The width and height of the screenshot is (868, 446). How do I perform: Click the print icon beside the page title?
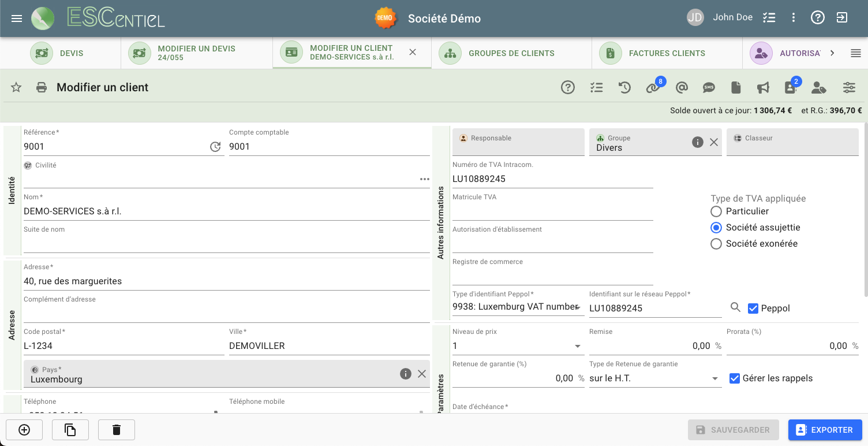[x=42, y=88]
